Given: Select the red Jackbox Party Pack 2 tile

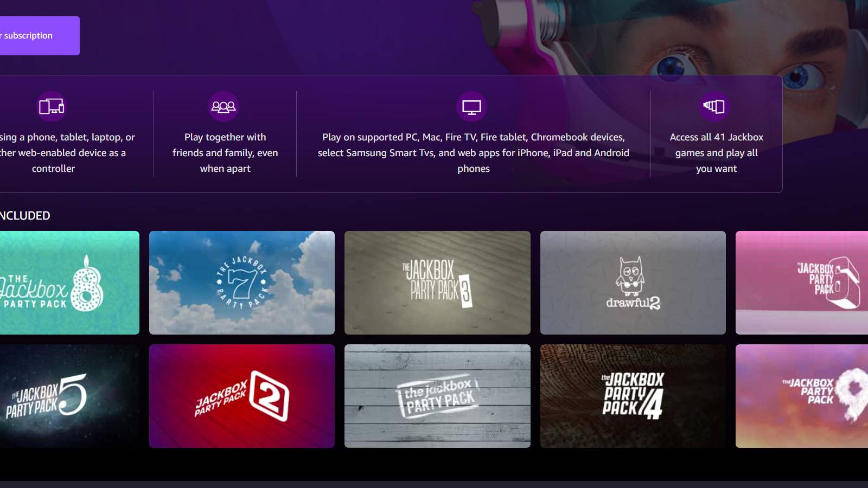Looking at the screenshot, I should 242,396.
